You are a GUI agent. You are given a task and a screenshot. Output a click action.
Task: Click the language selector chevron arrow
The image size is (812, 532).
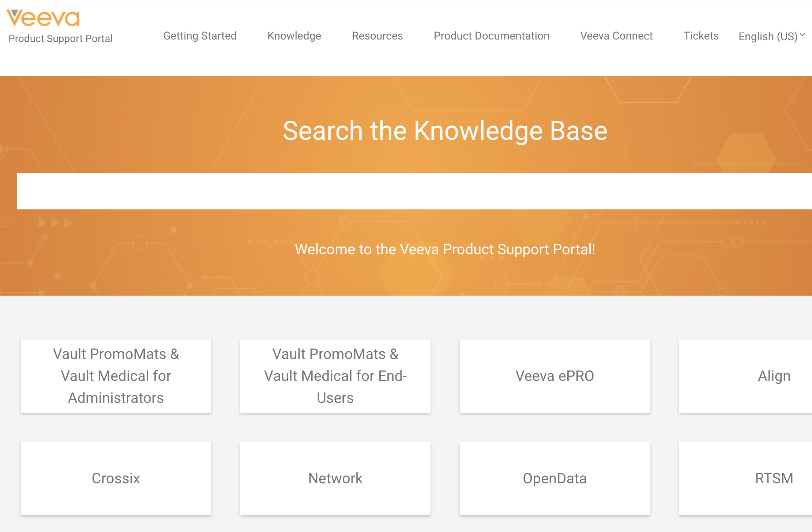802,35
